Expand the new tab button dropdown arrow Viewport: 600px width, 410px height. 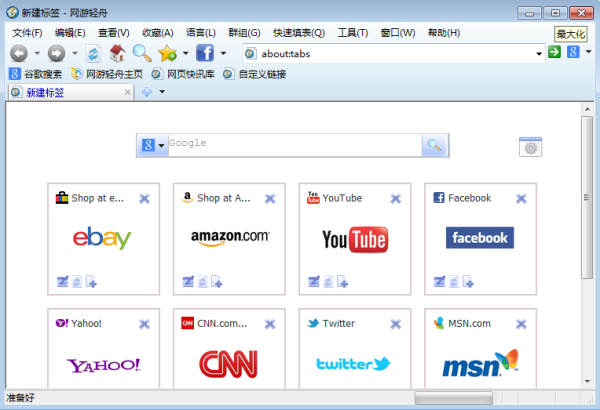pos(162,92)
